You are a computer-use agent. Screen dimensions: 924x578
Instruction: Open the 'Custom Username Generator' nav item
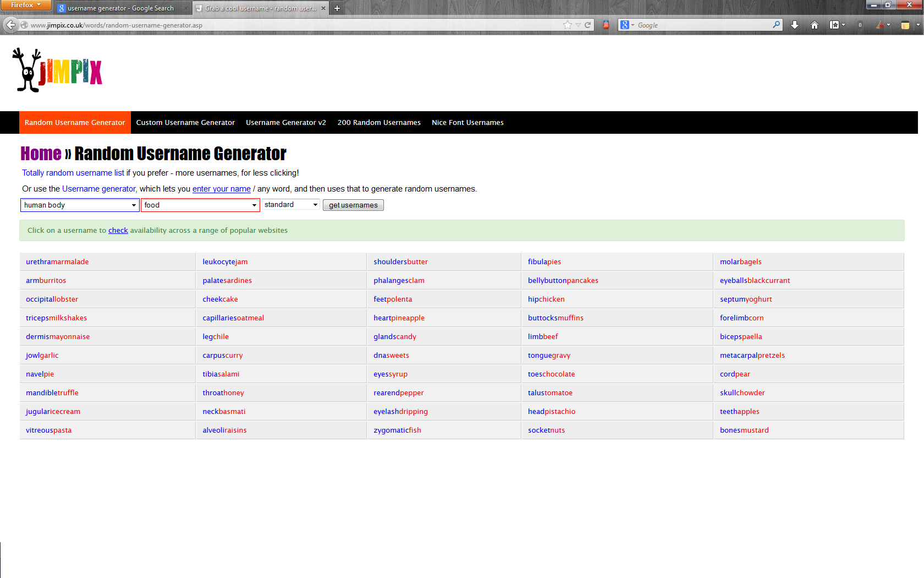[185, 123]
